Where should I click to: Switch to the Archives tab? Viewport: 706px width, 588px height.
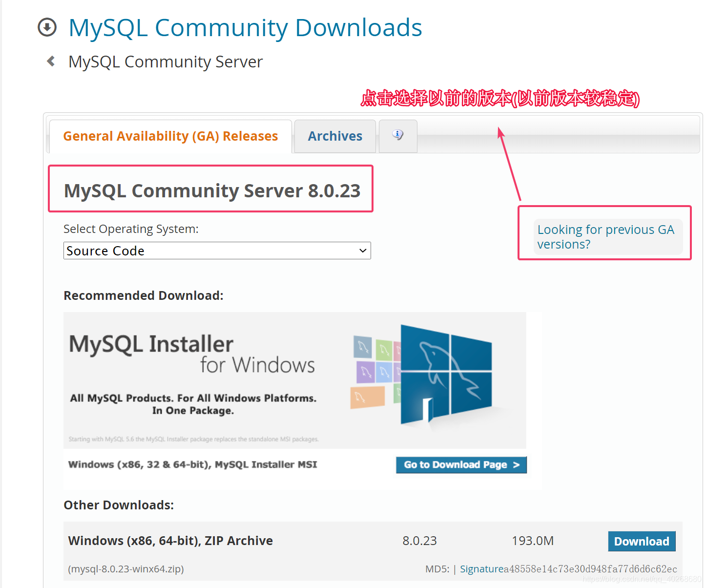(335, 136)
